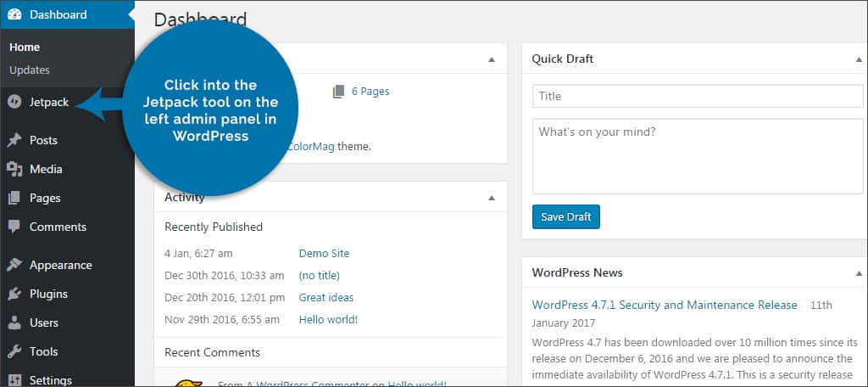Collapse the Quick Draft widget

click(859, 59)
